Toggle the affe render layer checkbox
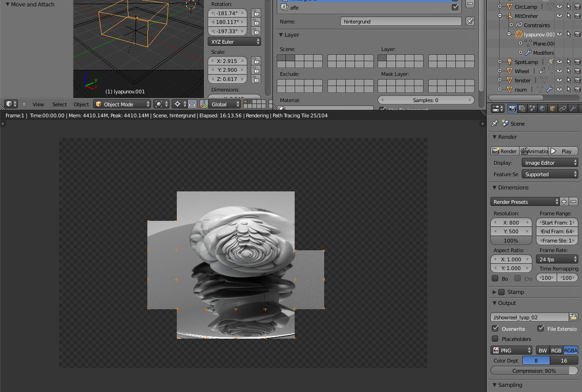582x392 pixels. pos(455,7)
